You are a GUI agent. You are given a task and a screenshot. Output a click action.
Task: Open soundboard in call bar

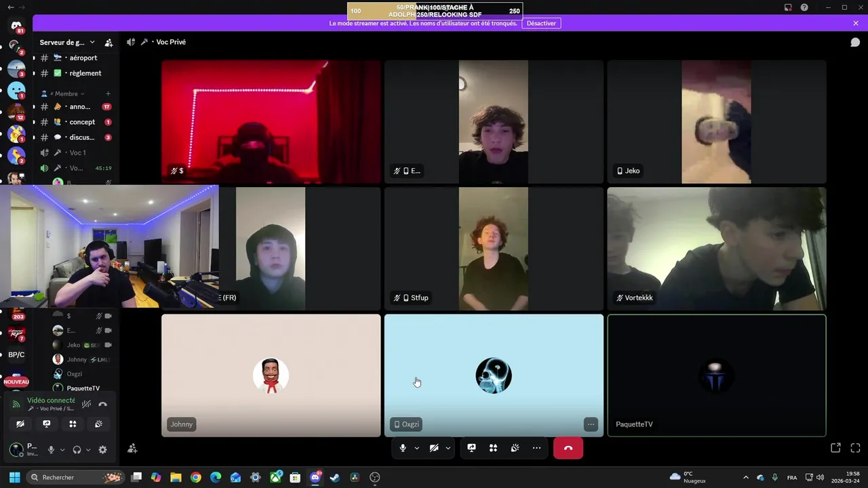pyautogui.click(x=515, y=448)
